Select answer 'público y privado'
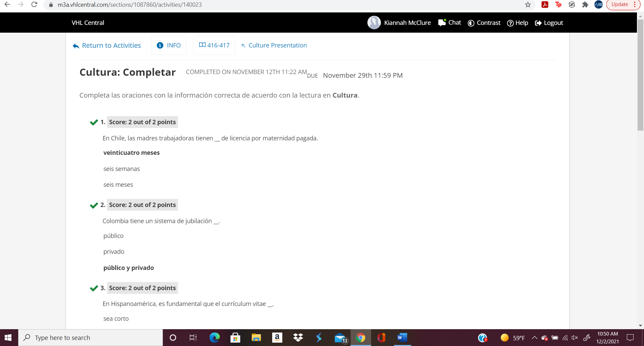 tap(129, 268)
